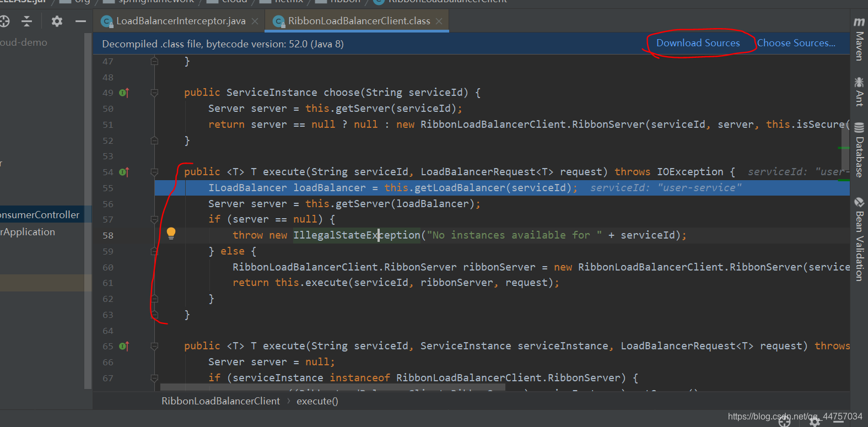Collapse the execute method fold on line 65

click(x=154, y=346)
